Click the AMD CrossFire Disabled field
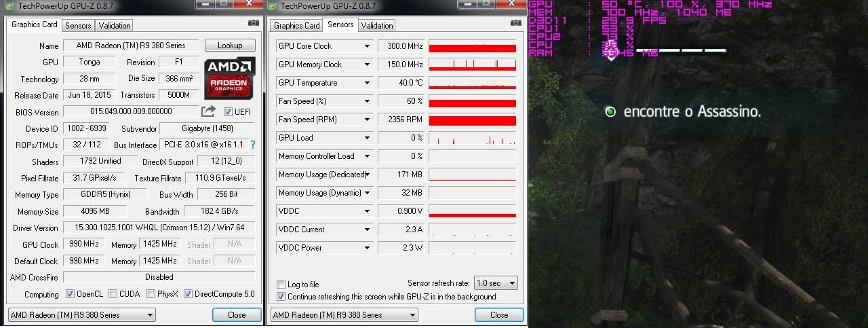This screenshot has width=868, height=328. (x=159, y=277)
